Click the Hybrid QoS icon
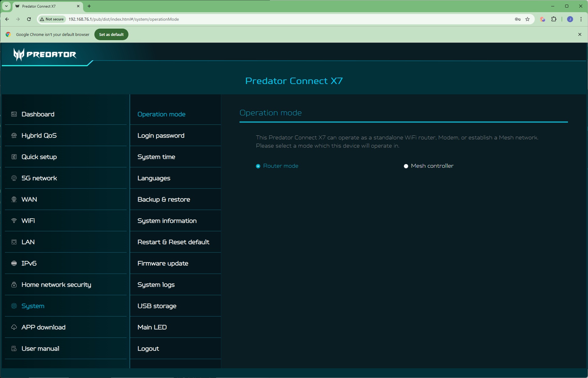 [x=14, y=135]
